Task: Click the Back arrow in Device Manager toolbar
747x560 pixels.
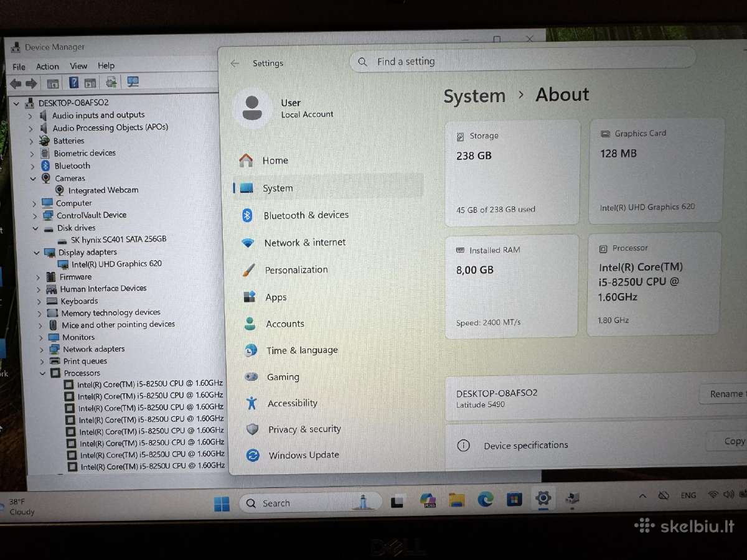Action: (x=16, y=83)
